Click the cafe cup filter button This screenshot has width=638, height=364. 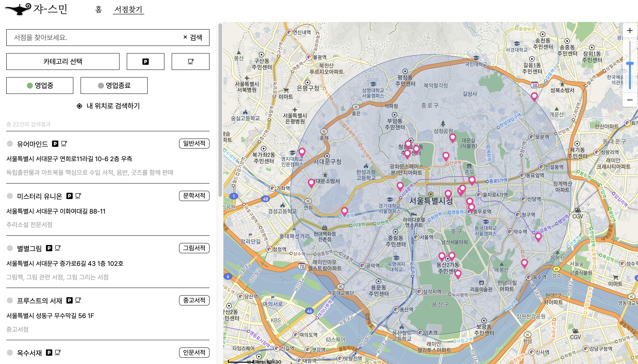pyautogui.click(x=190, y=61)
